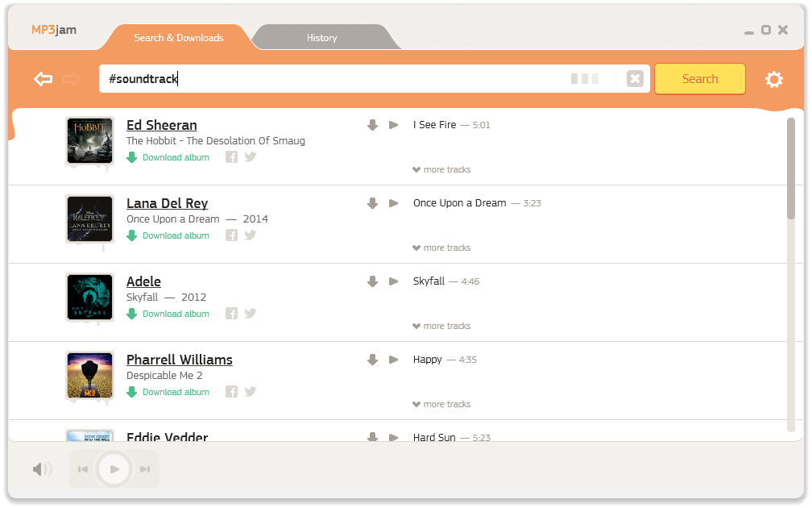Viewport: 812px width, 508px height.
Task: Share Lana Del Rey album on Facebook
Action: (x=231, y=235)
